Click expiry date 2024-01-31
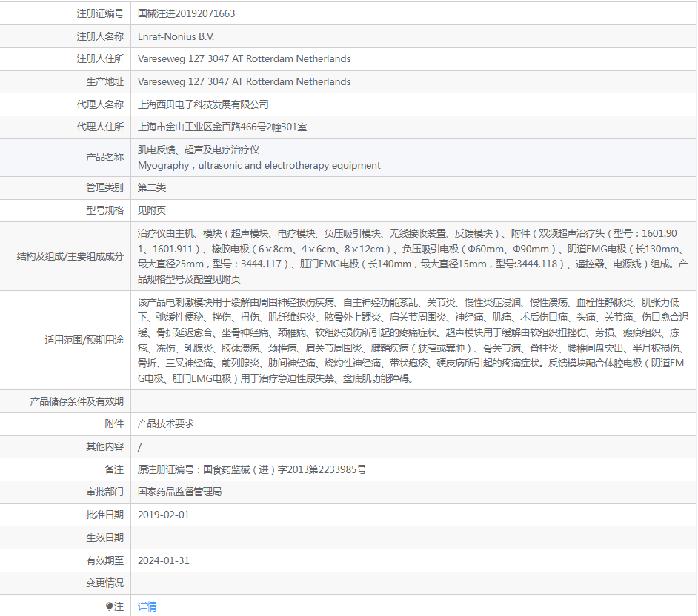 [x=164, y=560]
